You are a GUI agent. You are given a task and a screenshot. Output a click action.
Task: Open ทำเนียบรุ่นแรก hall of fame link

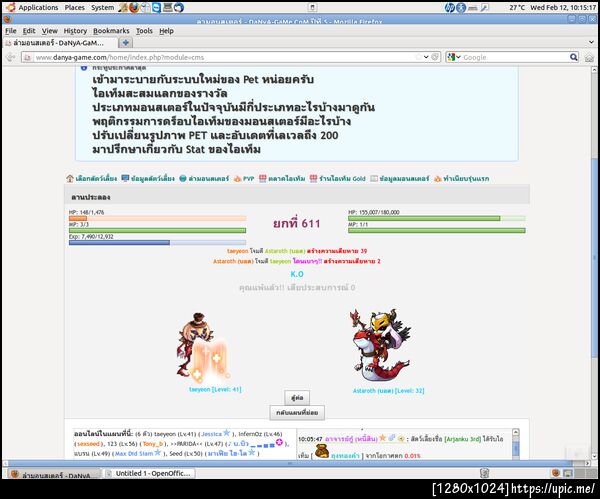pos(461,178)
